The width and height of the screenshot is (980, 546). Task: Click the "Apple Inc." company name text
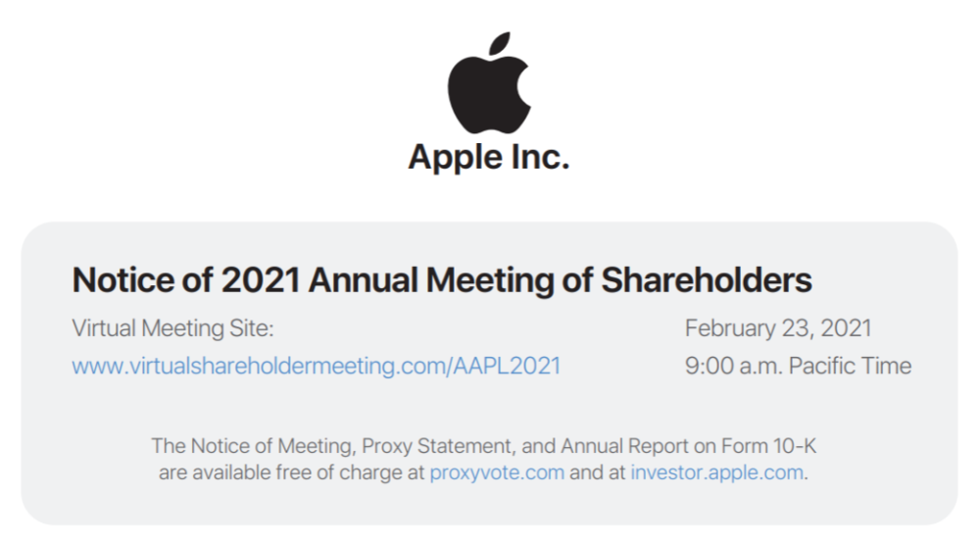pos(489,157)
